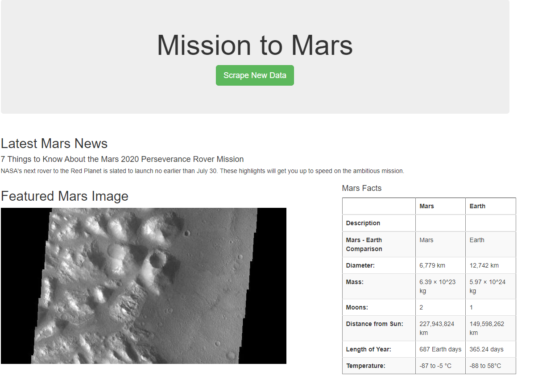Open the Perseverance Rover news headline
This screenshot has width=538, height=392.
pyautogui.click(x=122, y=159)
